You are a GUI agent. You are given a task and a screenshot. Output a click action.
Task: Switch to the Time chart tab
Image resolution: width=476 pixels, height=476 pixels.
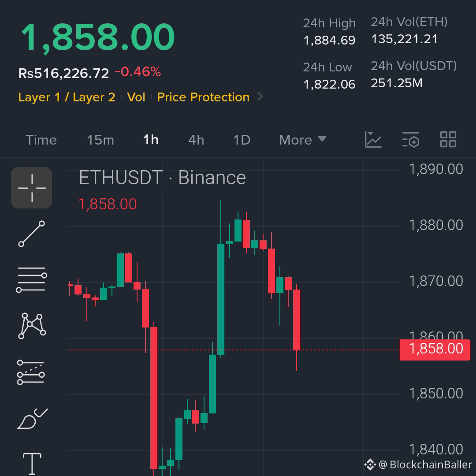(x=41, y=140)
